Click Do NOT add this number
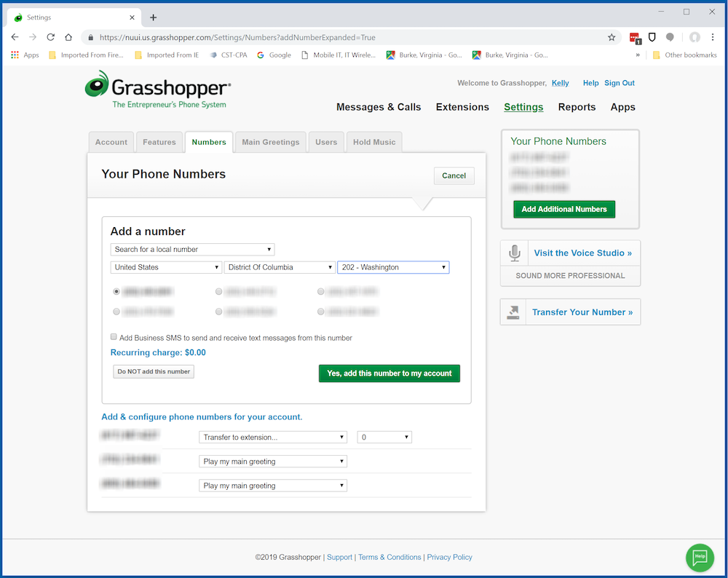 point(154,371)
